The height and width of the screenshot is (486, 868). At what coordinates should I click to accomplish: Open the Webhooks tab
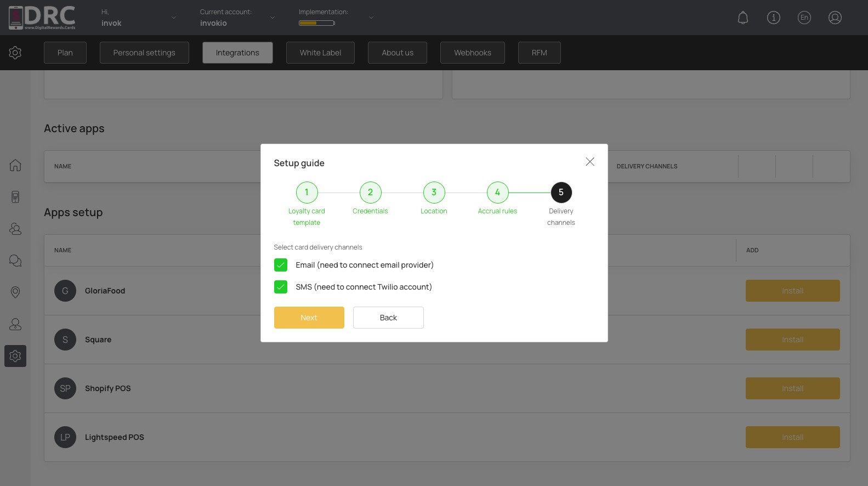click(x=473, y=53)
